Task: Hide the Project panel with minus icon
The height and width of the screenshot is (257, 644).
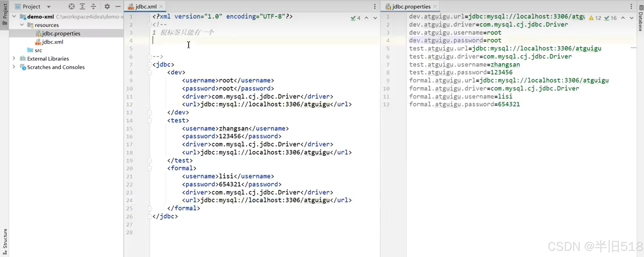Action: pos(118,7)
